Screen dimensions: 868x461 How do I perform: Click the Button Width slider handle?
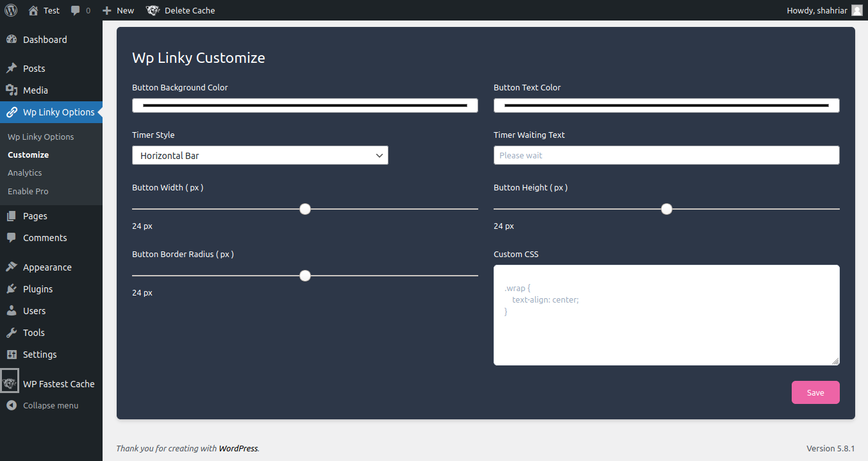[x=305, y=209]
